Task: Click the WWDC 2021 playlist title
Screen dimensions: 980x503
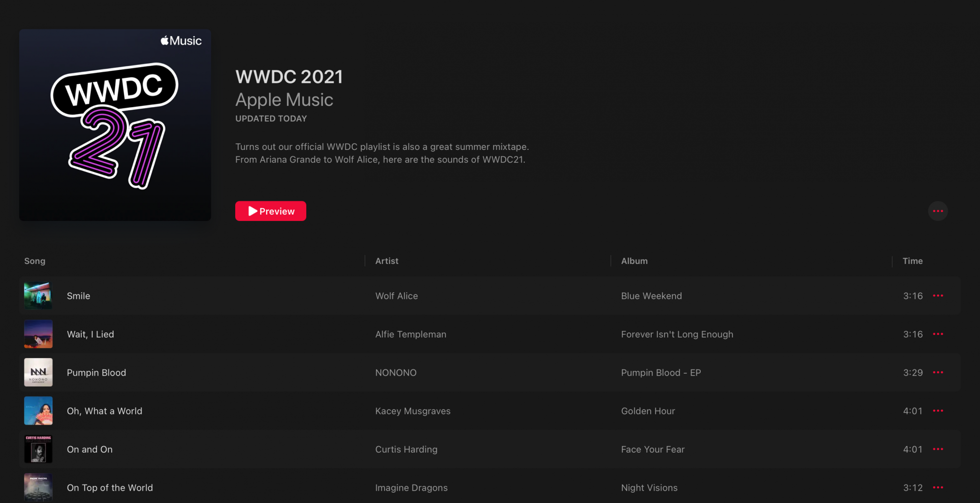Action: (x=289, y=77)
